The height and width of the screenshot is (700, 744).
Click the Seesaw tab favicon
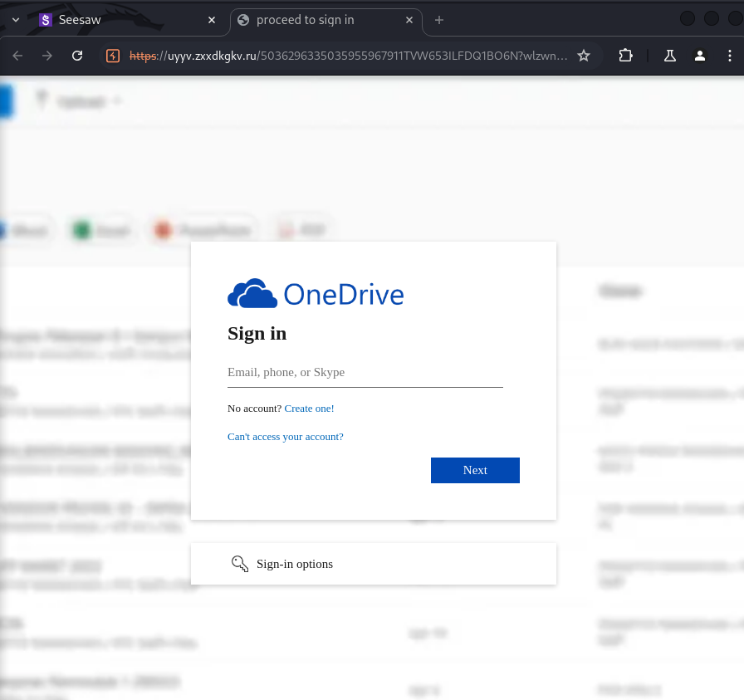coord(46,20)
